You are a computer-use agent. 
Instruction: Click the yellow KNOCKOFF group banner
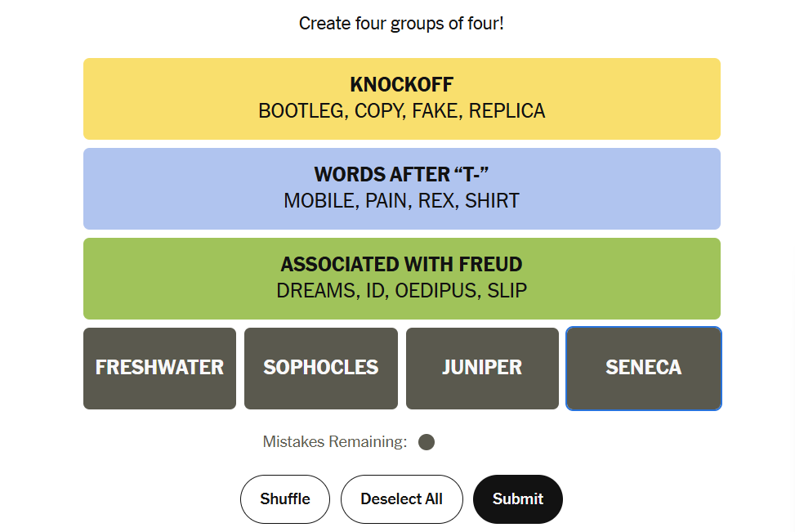[402, 99]
